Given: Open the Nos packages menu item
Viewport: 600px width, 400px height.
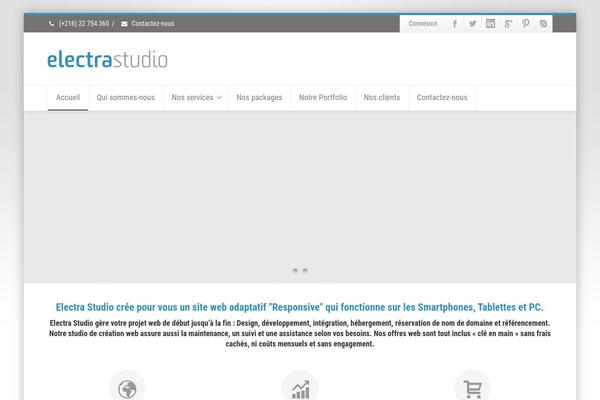Looking at the screenshot, I should coord(259,98).
